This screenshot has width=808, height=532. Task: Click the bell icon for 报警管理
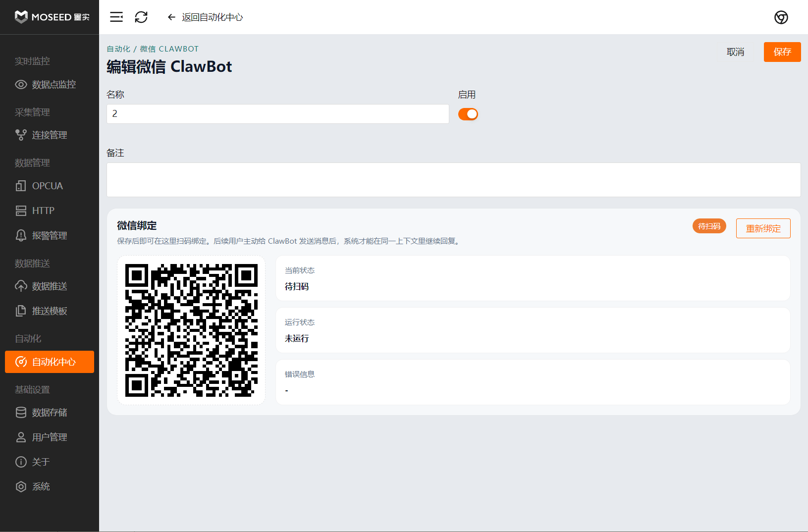point(21,235)
